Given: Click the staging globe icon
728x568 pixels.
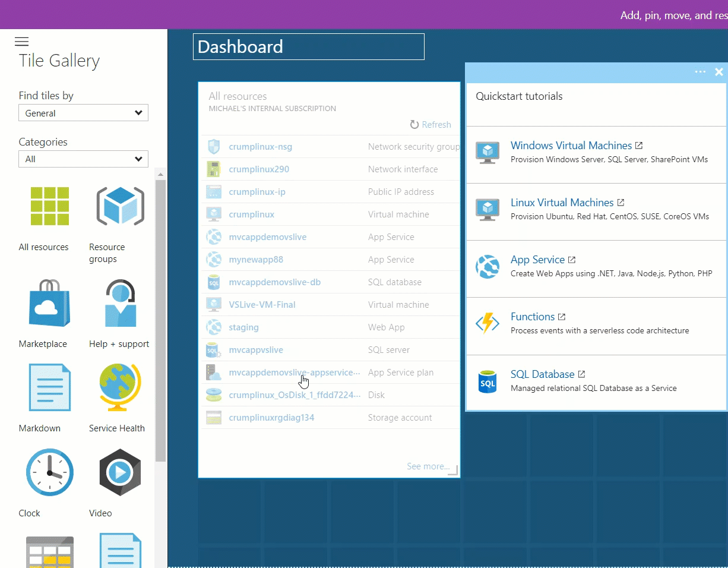Looking at the screenshot, I should (x=213, y=327).
